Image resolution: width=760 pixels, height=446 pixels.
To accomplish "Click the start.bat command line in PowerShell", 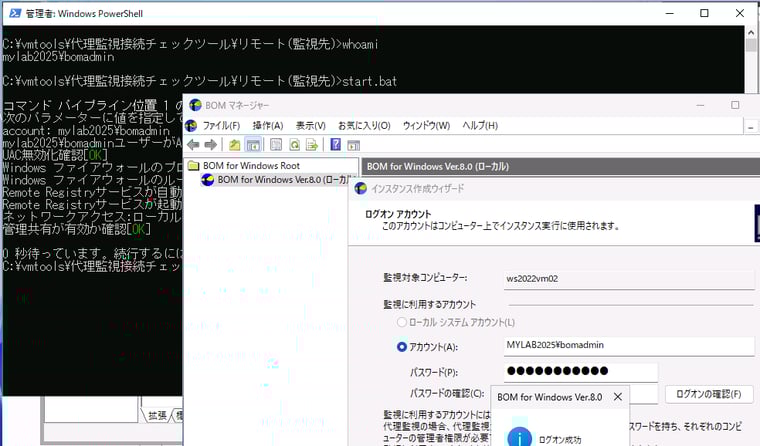I will tap(199, 80).
